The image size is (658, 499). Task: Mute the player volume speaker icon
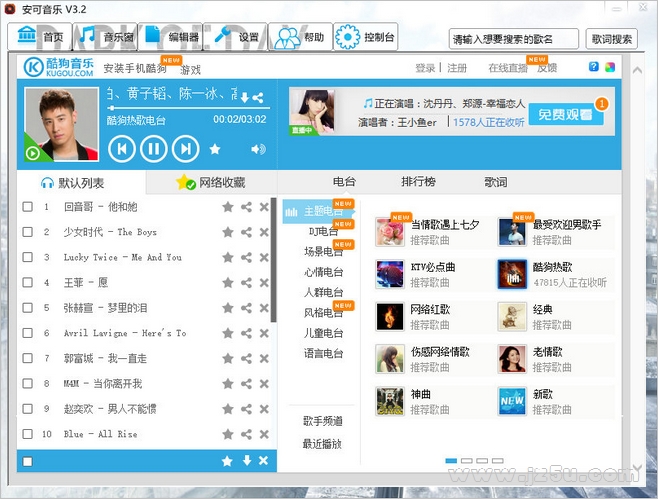pos(258,149)
